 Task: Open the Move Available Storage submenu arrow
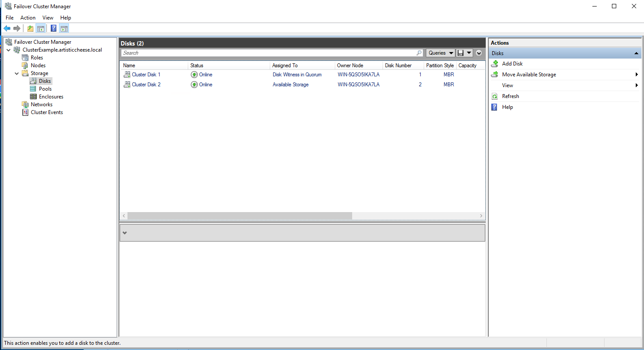[x=637, y=75]
